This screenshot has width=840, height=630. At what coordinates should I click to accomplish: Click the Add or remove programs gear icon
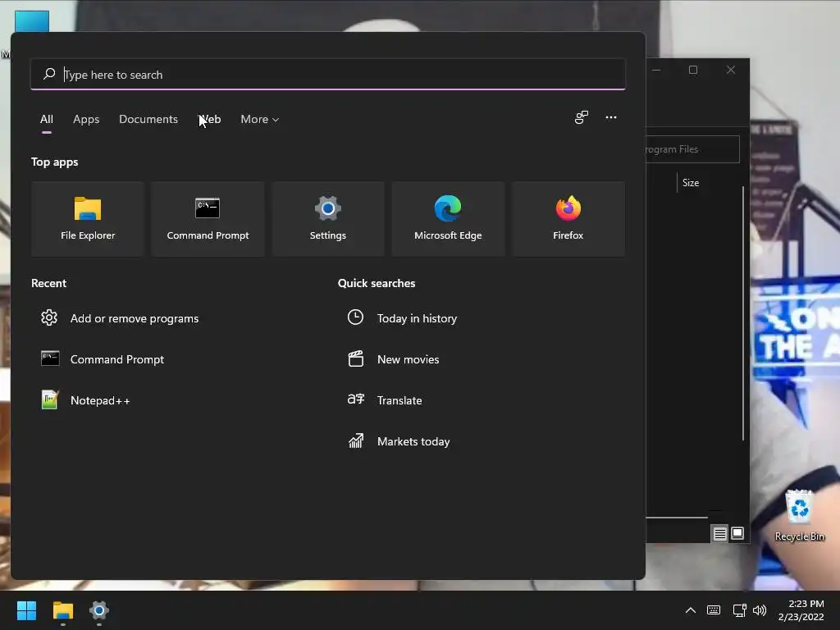pyautogui.click(x=49, y=317)
